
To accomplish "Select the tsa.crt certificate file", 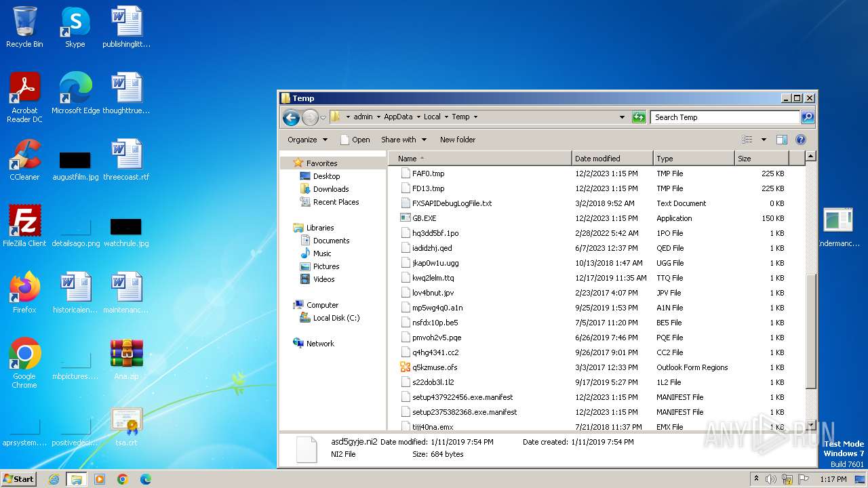I will (x=127, y=426).
